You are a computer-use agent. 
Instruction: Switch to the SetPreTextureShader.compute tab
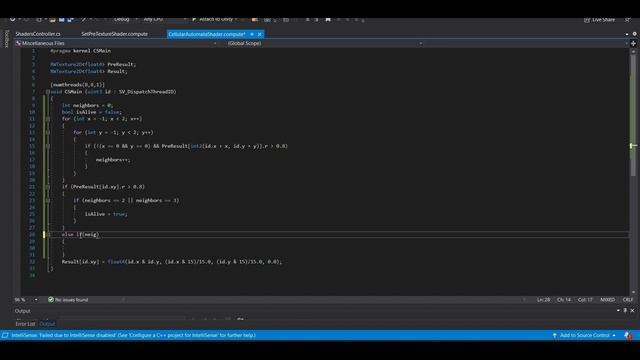tap(115, 34)
